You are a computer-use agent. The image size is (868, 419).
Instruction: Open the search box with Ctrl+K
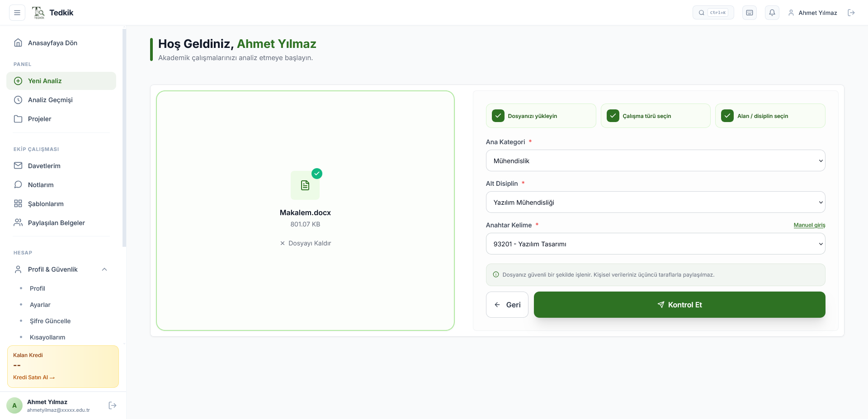[x=713, y=13]
